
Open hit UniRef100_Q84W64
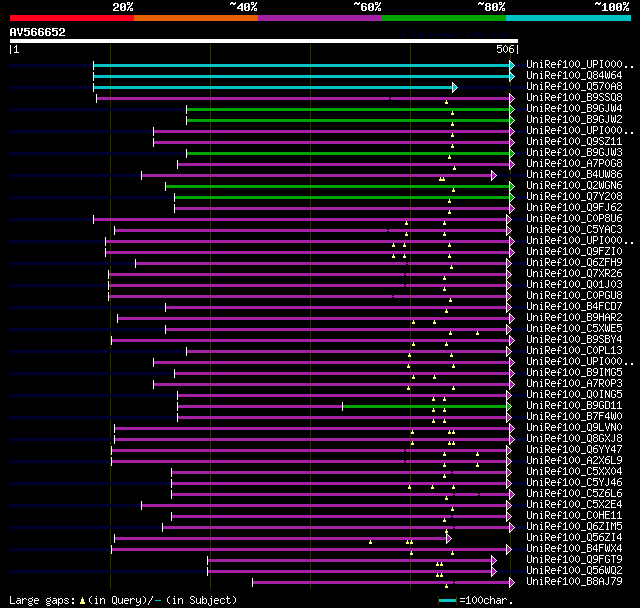click(574, 75)
